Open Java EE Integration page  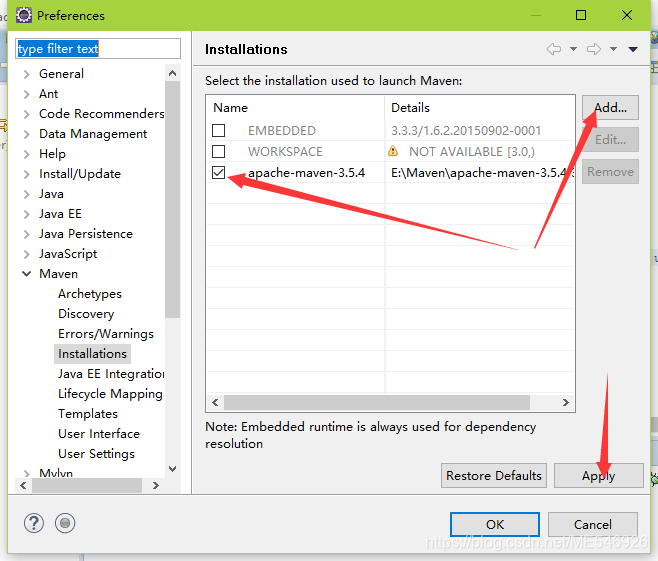(111, 374)
